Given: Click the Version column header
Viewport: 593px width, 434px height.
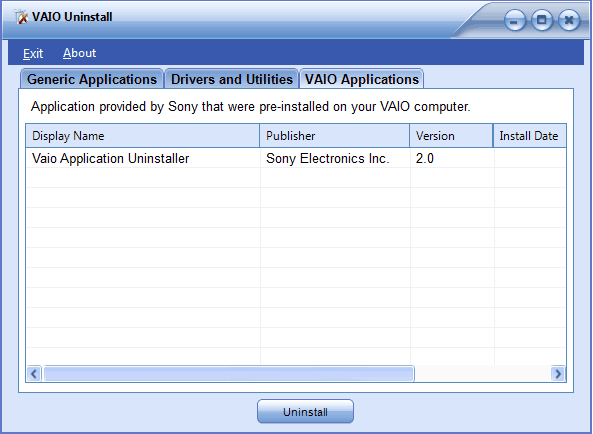Looking at the screenshot, I should pos(451,136).
